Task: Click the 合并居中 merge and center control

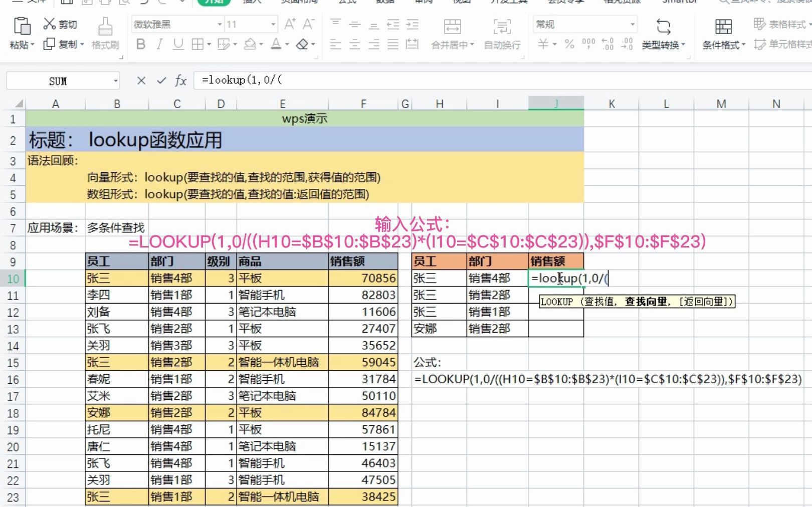Action: [451, 44]
